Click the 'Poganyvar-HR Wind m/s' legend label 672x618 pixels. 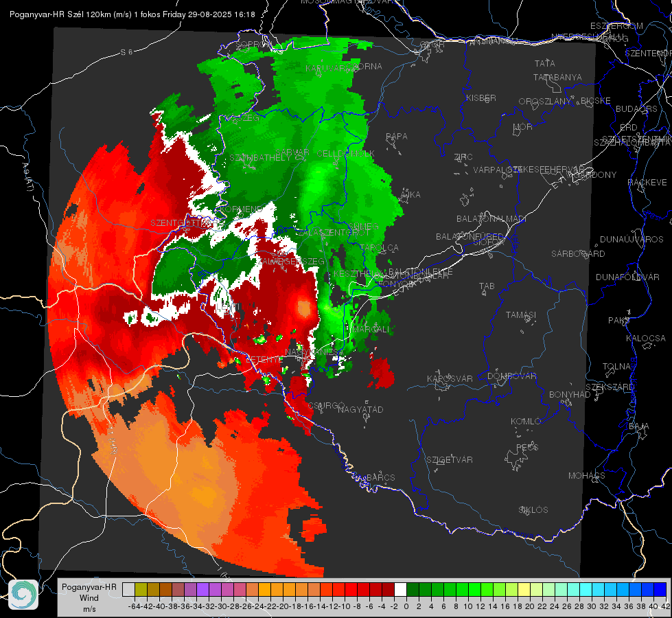(x=89, y=598)
